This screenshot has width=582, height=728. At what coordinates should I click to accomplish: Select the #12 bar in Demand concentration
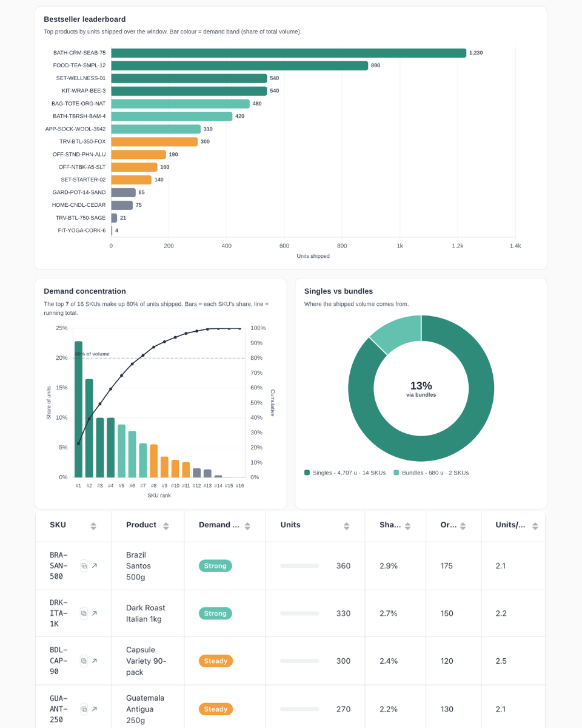197,473
